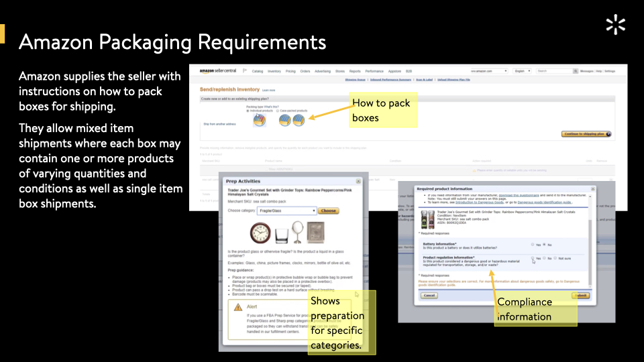
Task: Click Cancel in Required product information dialog
Action: (429, 296)
